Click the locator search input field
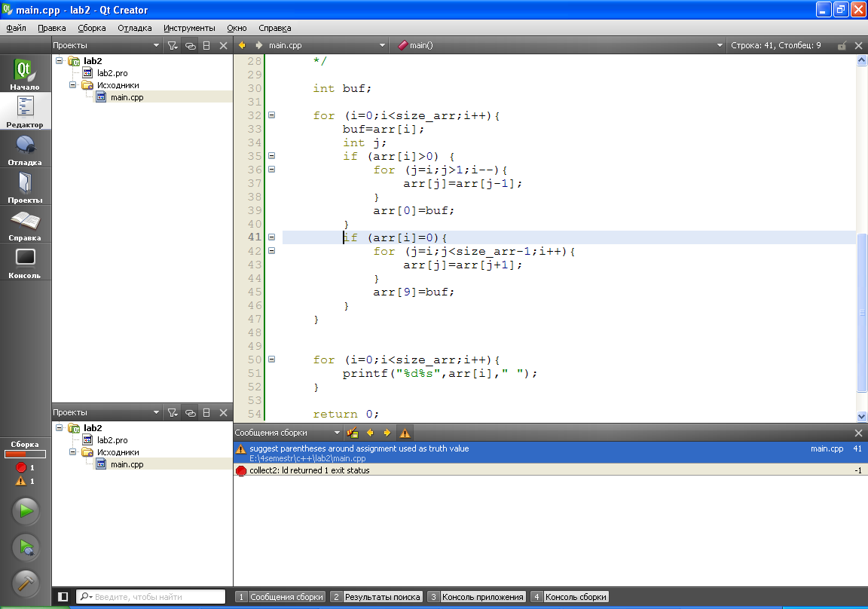Image resolution: width=868 pixels, height=609 pixels. coord(151,597)
